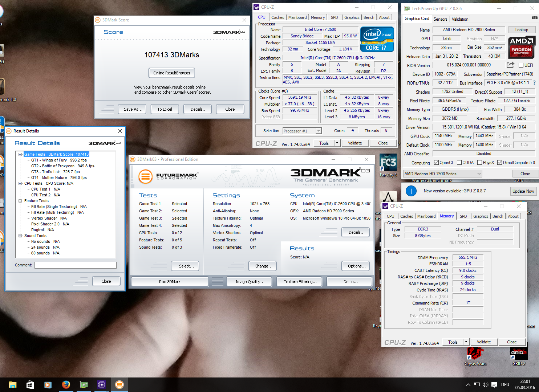
Task: Click the Texture Filtering button
Action: (x=300, y=282)
